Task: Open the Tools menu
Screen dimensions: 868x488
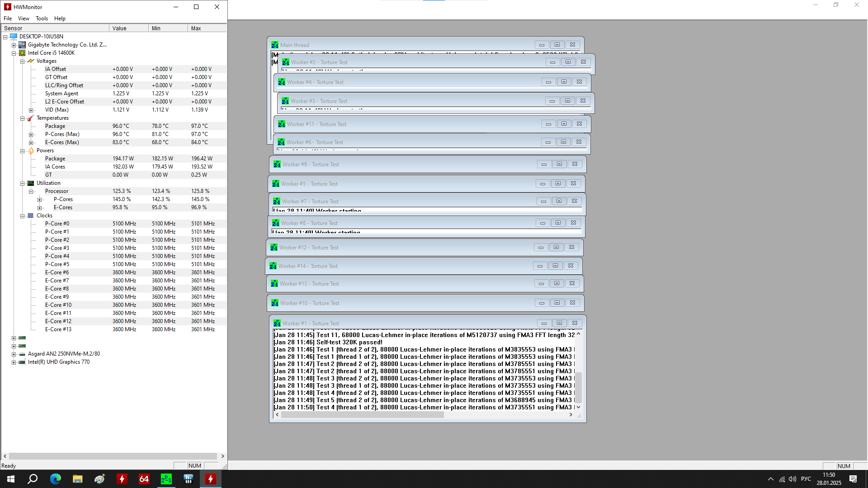Action: pos(42,19)
